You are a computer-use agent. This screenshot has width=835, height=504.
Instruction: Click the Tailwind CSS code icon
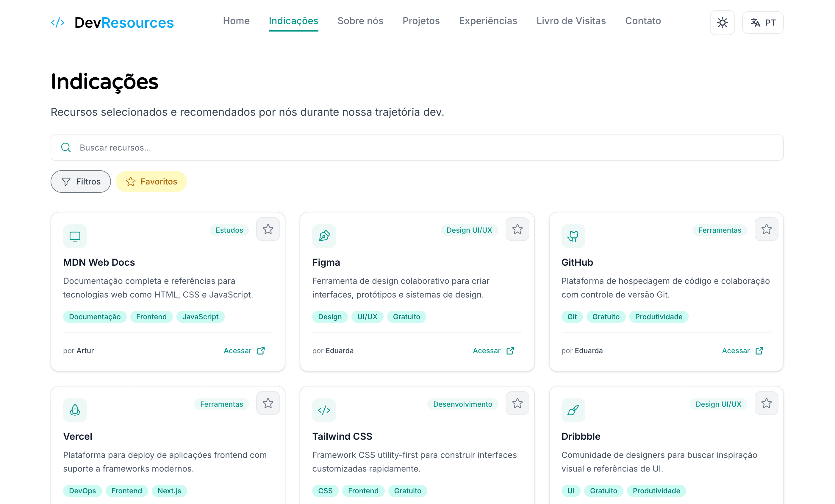(324, 410)
